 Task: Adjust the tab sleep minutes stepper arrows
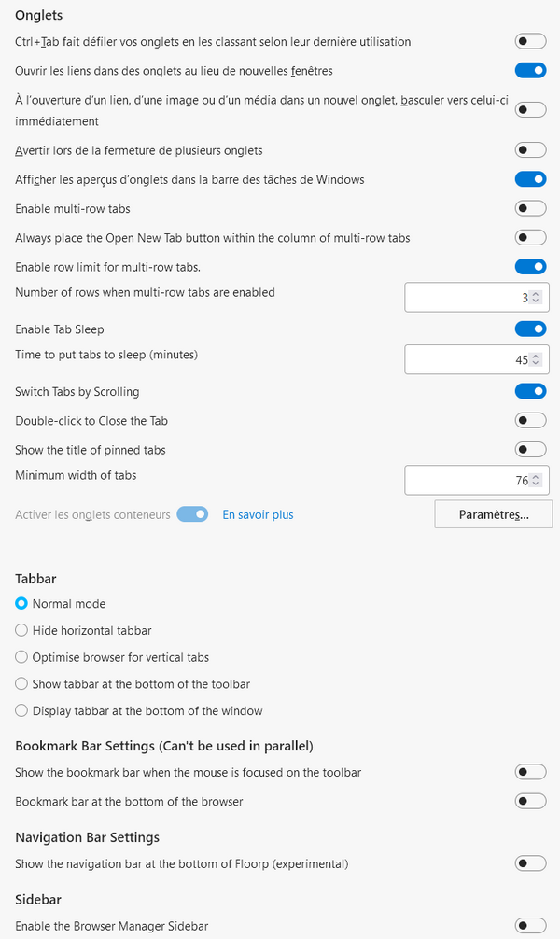pyautogui.click(x=535, y=359)
